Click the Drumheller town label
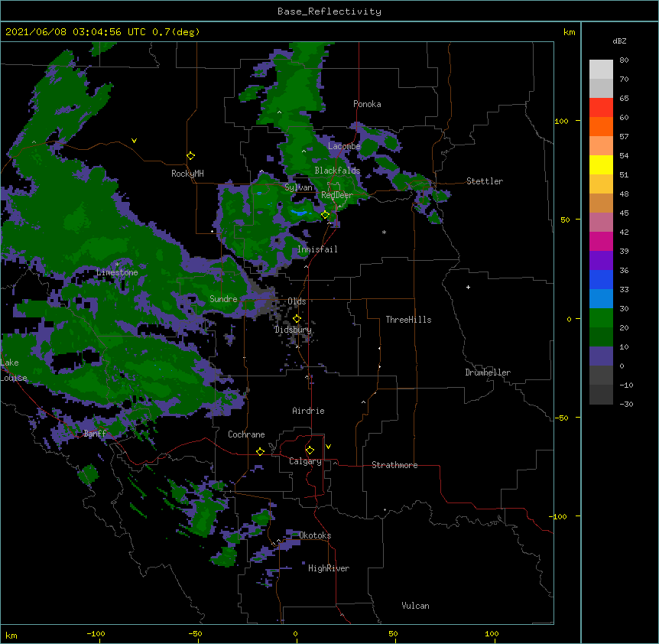Viewport: 659px width, 644px height. [488, 372]
